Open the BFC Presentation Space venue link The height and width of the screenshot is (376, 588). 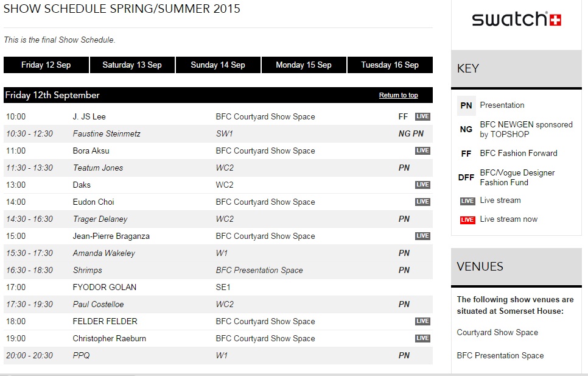[x=500, y=356]
